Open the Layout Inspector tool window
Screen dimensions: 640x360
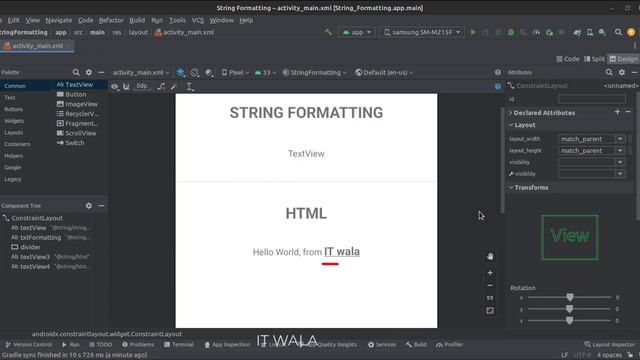click(610, 344)
